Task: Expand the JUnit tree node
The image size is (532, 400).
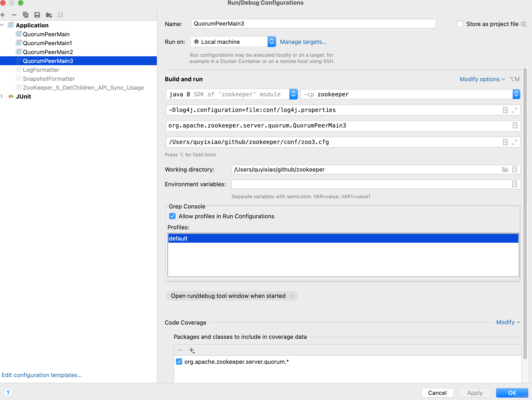Action: click(2, 97)
